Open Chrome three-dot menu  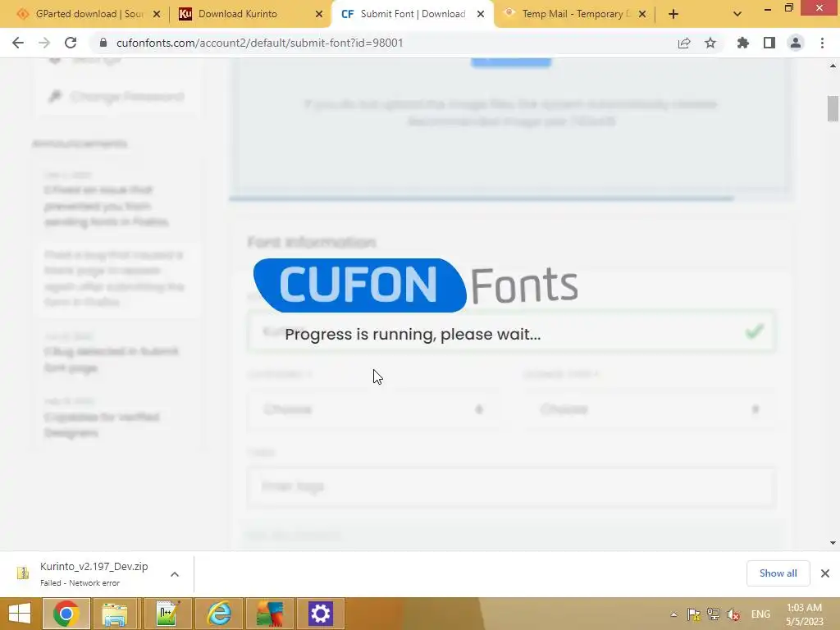pos(822,43)
